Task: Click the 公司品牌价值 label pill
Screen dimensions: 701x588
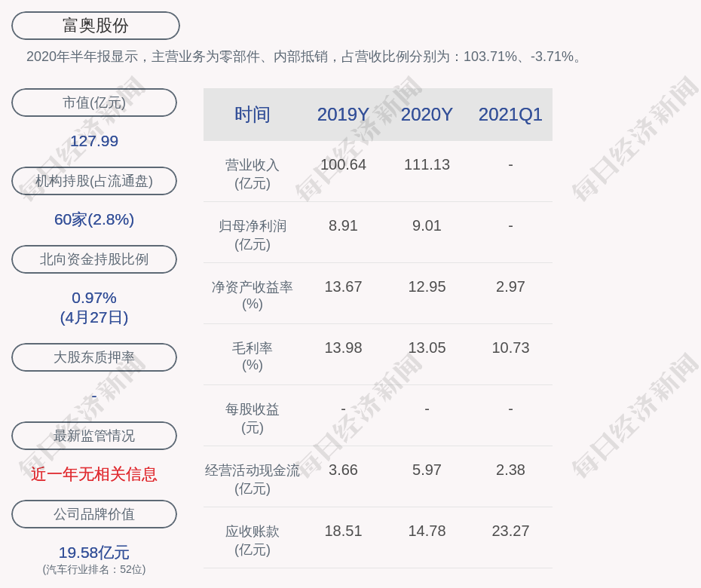Action: [94, 514]
